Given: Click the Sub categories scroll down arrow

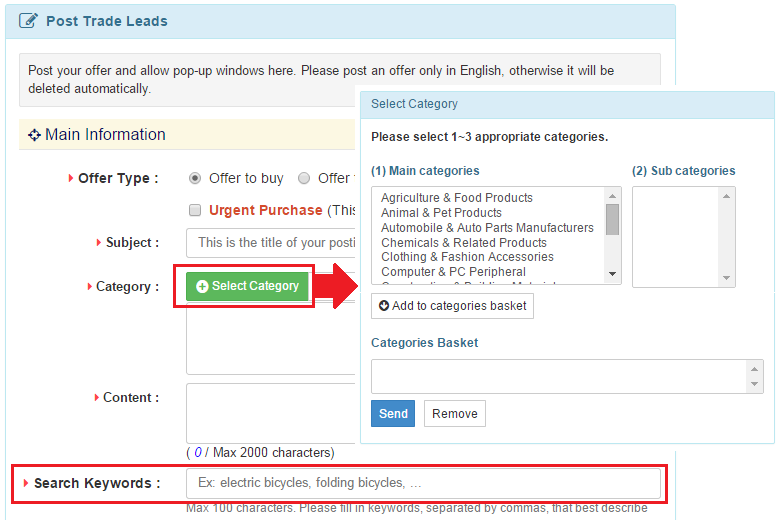Looking at the screenshot, I should pos(727,278).
